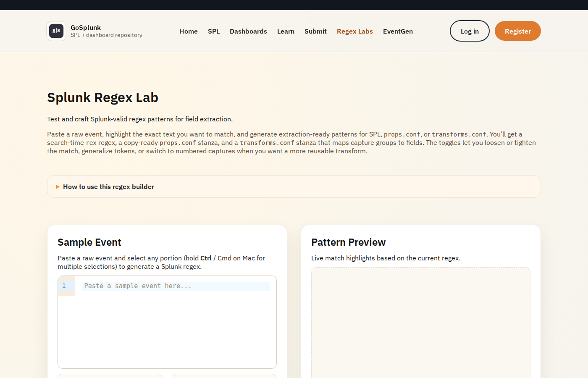Open the Dashboards section
The height and width of the screenshot is (378, 588).
248,31
